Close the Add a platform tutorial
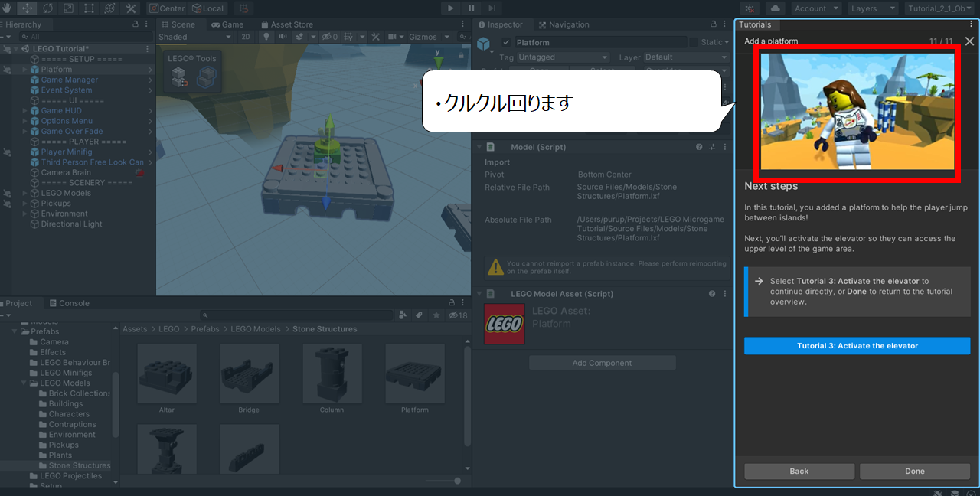 point(969,41)
